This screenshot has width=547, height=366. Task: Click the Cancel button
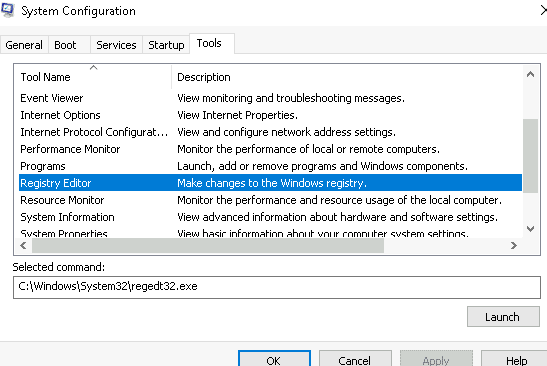click(x=355, y=359)
